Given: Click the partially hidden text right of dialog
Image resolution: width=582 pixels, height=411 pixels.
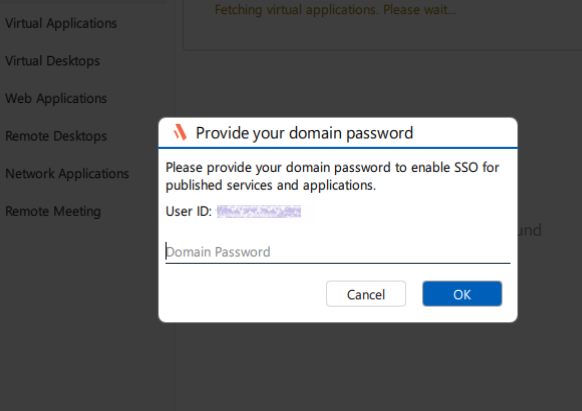Looking at the screenshot, I should coord(530,230).
